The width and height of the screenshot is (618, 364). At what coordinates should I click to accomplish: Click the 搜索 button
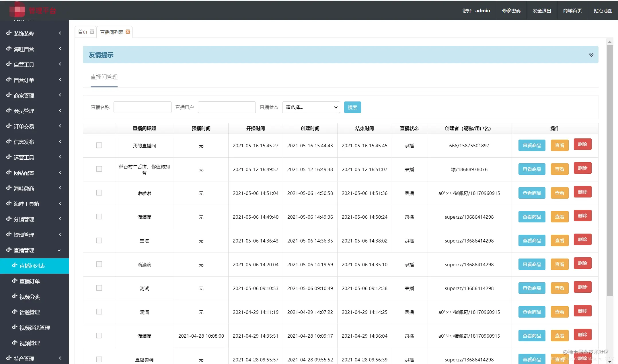352,107
